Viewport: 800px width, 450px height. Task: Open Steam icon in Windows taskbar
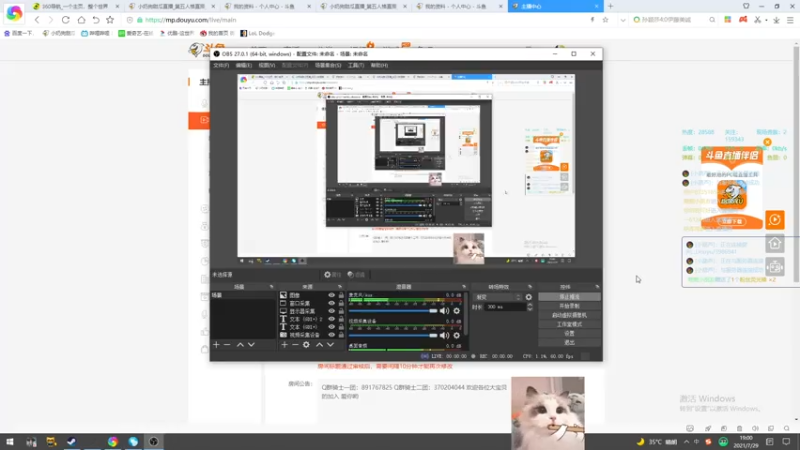click(71, 442)
